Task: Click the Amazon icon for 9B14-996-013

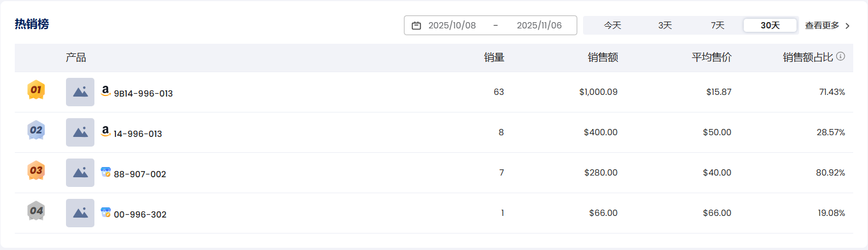Action: 105,91
